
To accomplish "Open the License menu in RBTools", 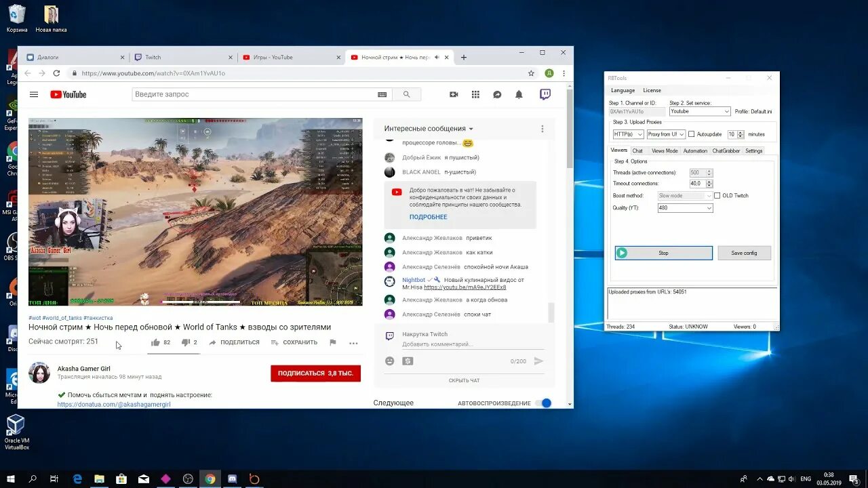I will (652, 90).
